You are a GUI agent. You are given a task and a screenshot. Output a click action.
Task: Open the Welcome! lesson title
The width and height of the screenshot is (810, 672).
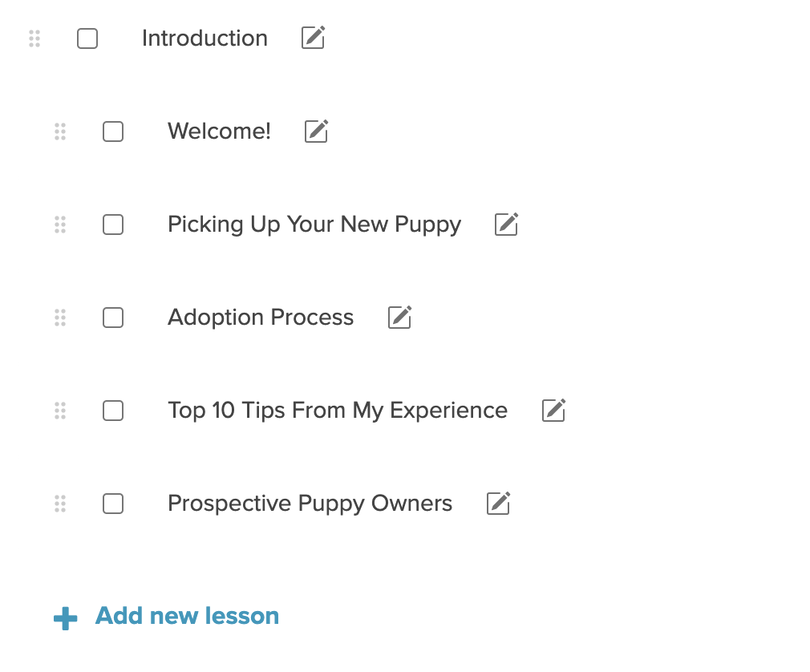click(219, 132)
